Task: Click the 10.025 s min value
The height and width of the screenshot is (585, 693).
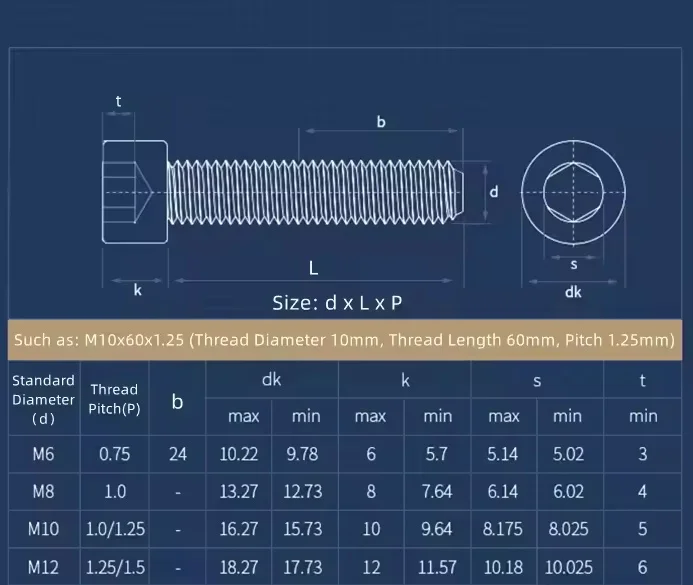Action: coord(568,567)
